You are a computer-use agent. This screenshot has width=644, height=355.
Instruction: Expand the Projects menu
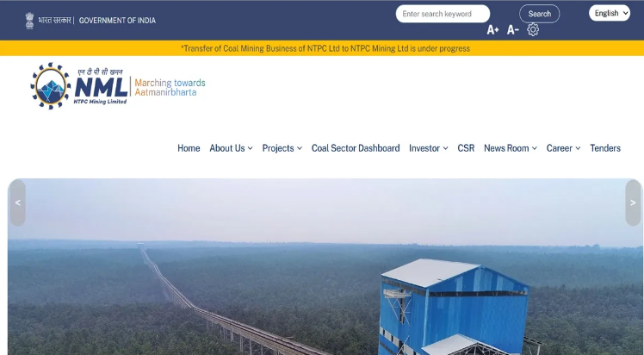282,148
